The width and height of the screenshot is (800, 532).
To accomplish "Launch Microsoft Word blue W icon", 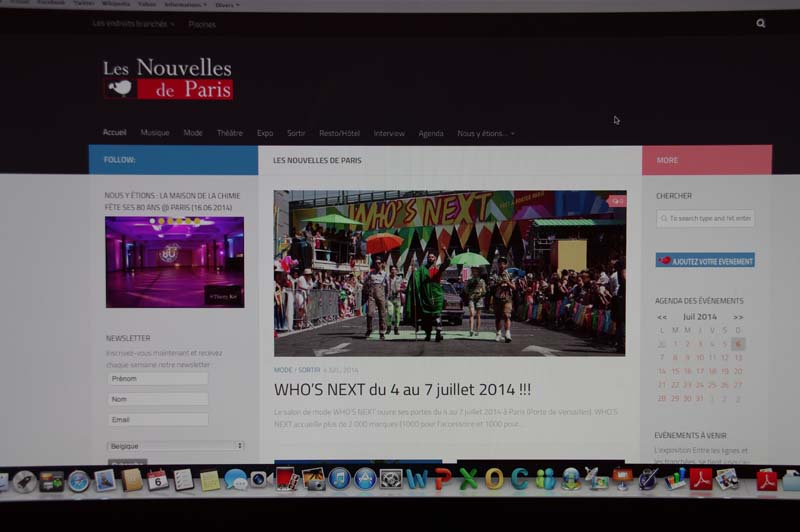I will pyautogui.click(x=417, y=479).
